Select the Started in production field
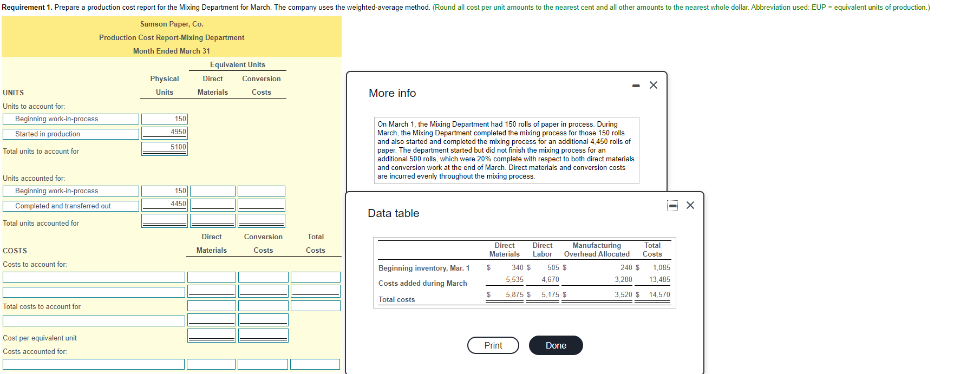Image resolution: width=980 pixels, height=374 pixels. [71, 134]
